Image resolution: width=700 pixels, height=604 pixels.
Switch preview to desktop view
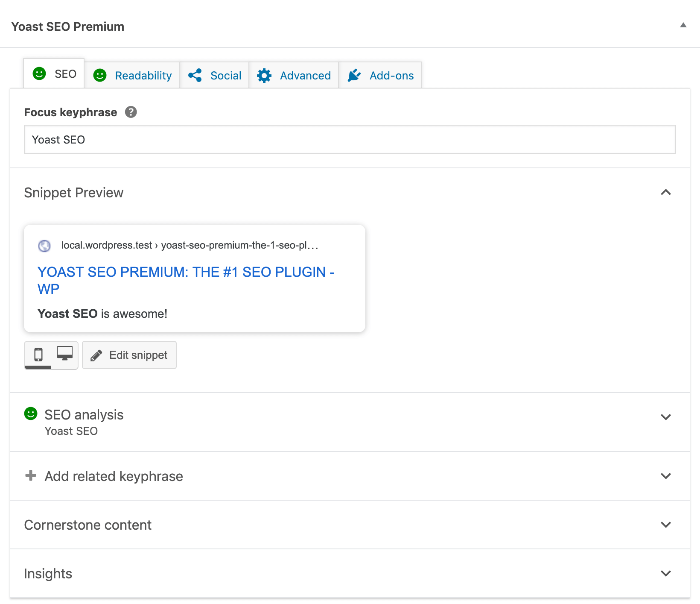64,355
